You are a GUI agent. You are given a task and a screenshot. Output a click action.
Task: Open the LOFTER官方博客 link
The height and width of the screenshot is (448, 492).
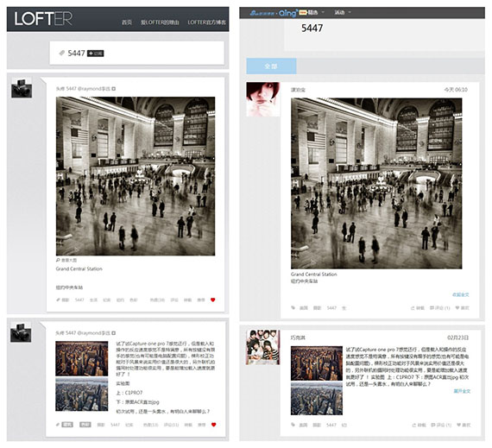(x=206, y=22)
